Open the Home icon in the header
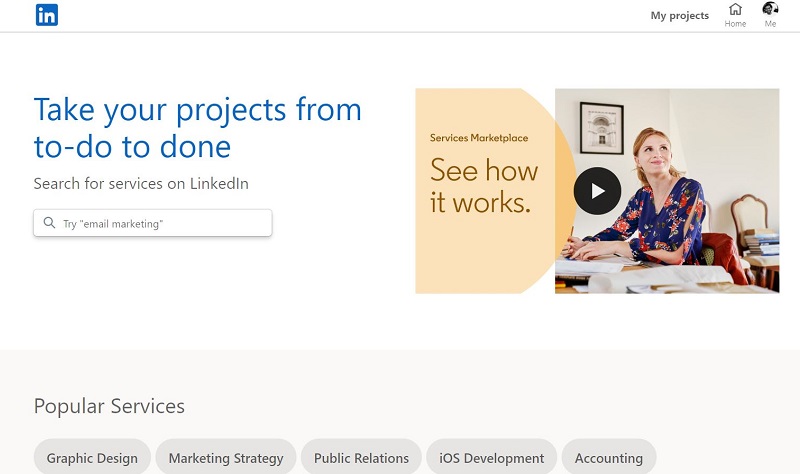Viewport: 800px width, 474px height. pyautogui.click(x=735, y=15)
